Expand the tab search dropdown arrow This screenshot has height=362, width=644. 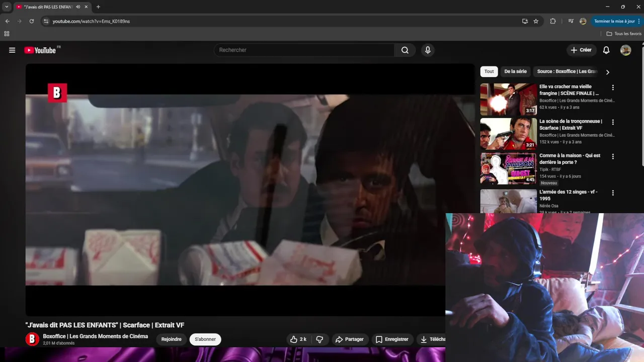[7, 7]
